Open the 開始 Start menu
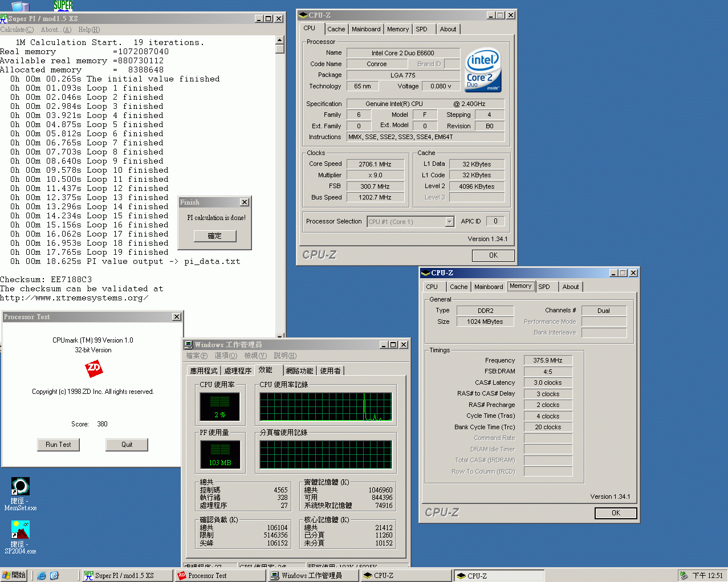 coord(14,576)
